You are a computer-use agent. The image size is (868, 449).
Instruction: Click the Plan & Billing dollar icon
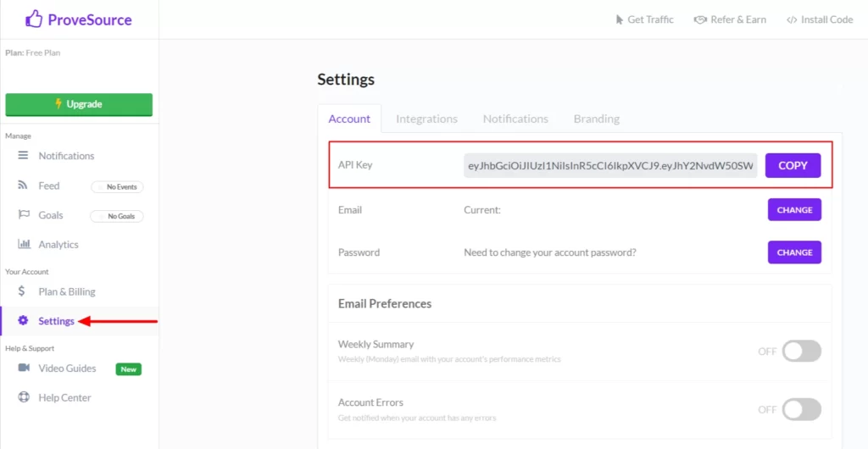(x=21, y=291)
